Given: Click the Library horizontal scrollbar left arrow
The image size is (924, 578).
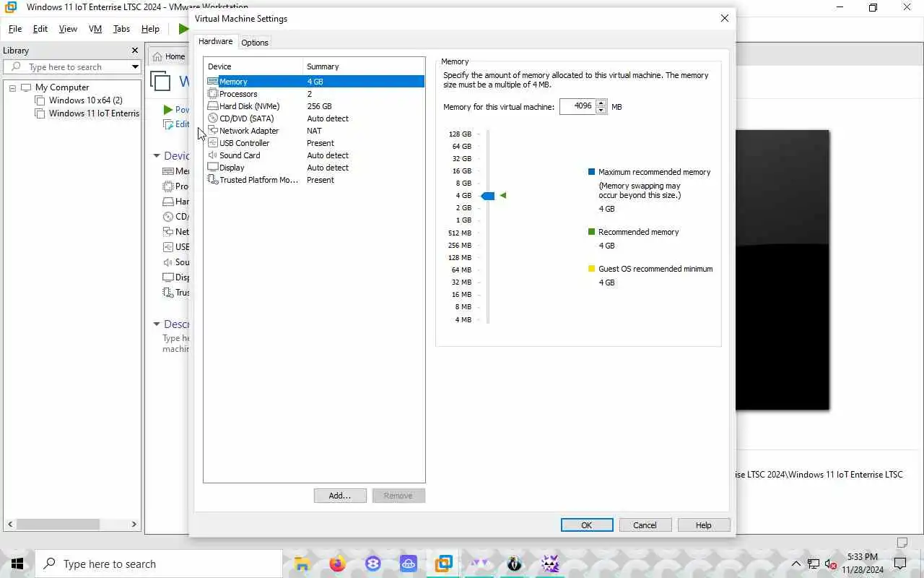Looking at the screenshot, I should click(12, 525).
